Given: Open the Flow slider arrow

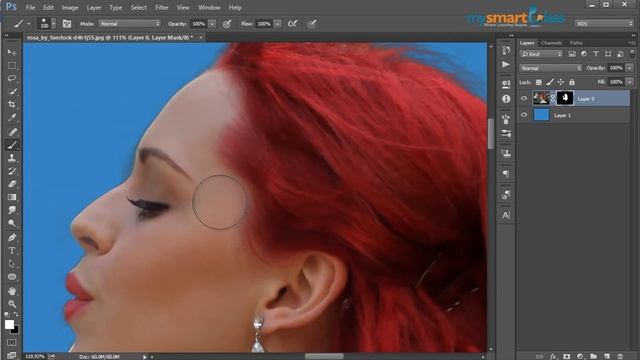Looking at the screenshot, I should tap(277, 24).
